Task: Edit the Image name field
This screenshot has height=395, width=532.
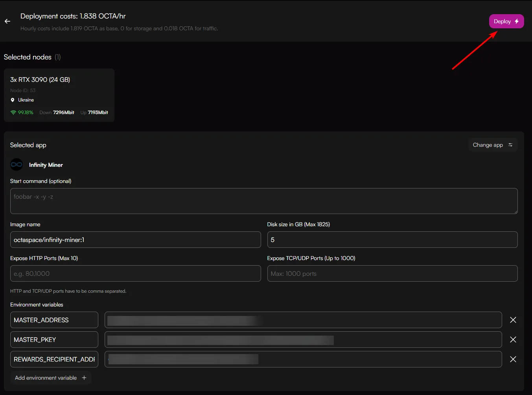Action: 136,240
